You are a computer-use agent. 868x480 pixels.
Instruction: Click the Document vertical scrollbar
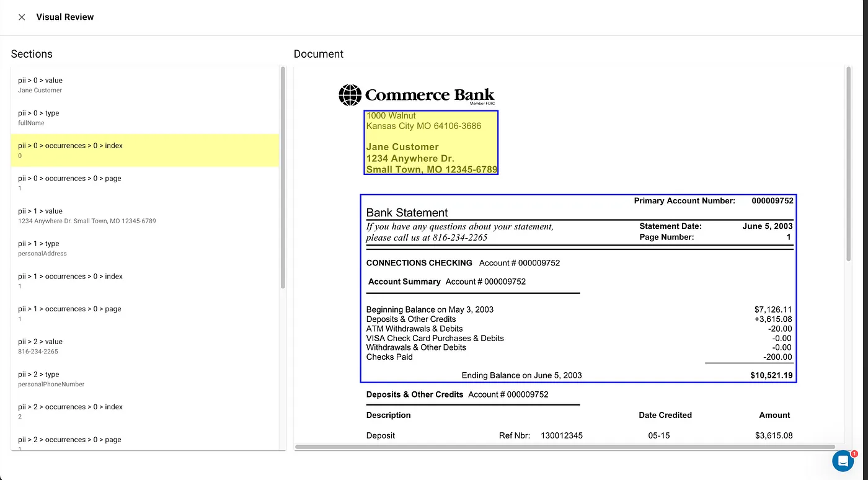click(848, 164)
